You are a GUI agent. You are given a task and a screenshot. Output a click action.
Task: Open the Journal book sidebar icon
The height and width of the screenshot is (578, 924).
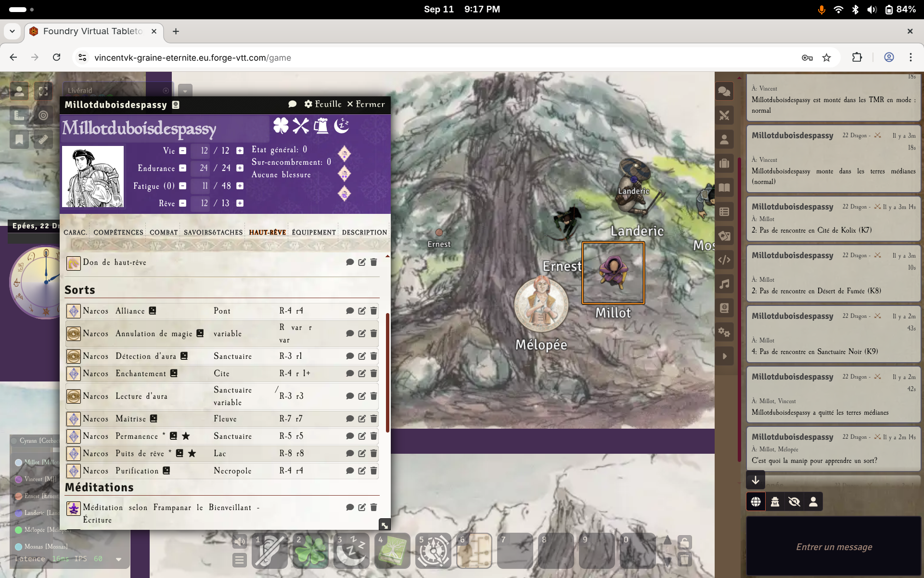724,188
